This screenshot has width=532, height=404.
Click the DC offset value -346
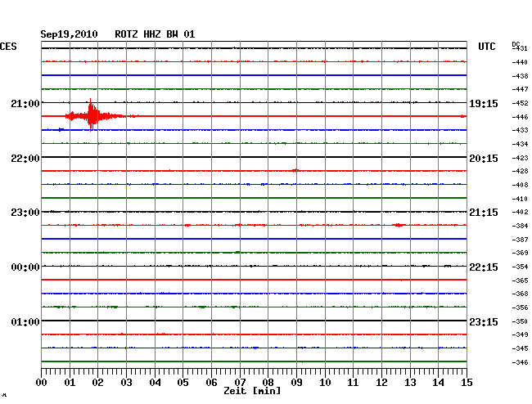pos(520,362)
